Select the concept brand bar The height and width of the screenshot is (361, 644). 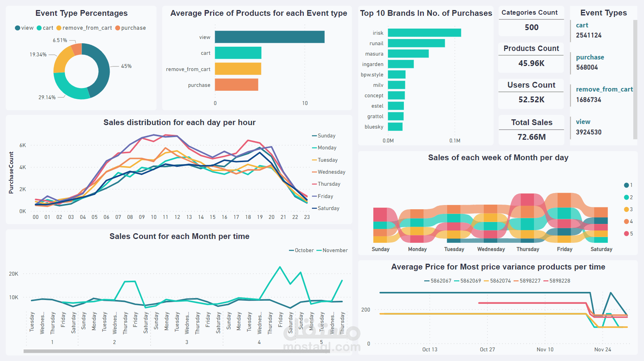(396, 95)
